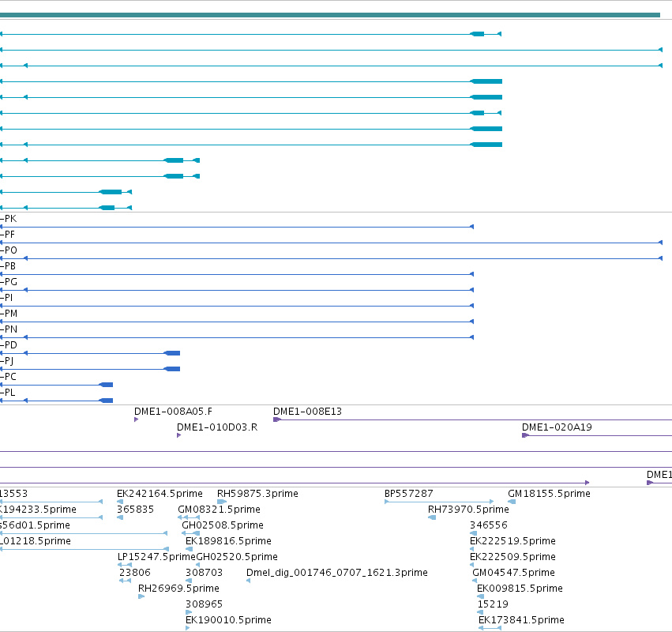
Task: Open EST RH26969.5prime
Action: click(178, 589)
